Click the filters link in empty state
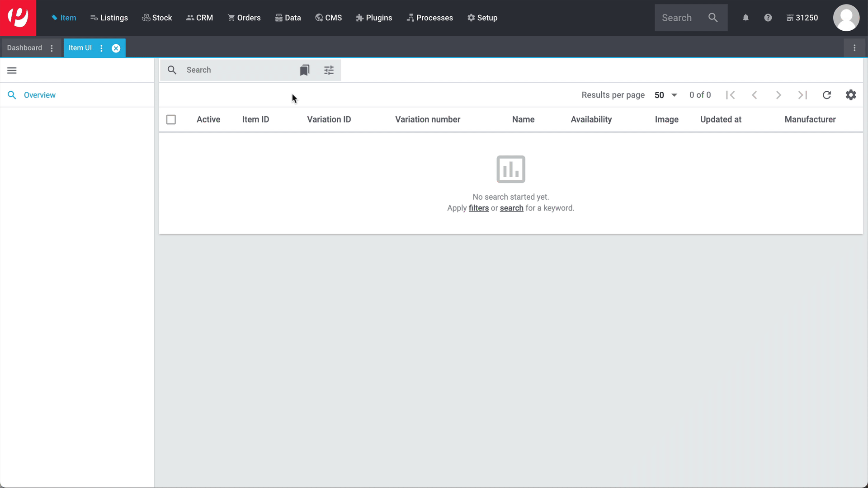 tap(478, 208)
